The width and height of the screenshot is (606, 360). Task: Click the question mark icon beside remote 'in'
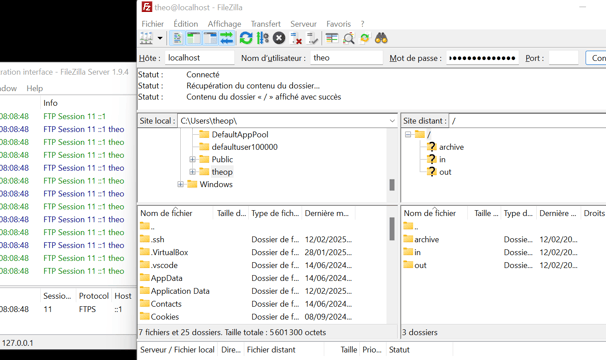(431, 159)
